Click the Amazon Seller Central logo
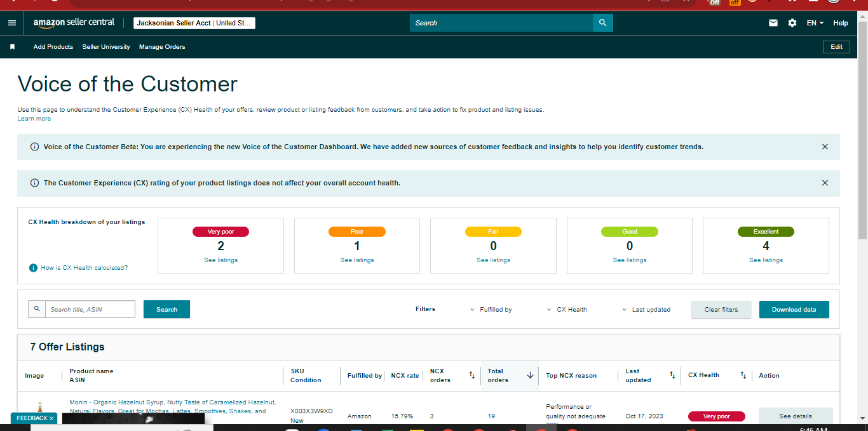Image resolution: width=868 pixels, height=431 pixels. 74,23
